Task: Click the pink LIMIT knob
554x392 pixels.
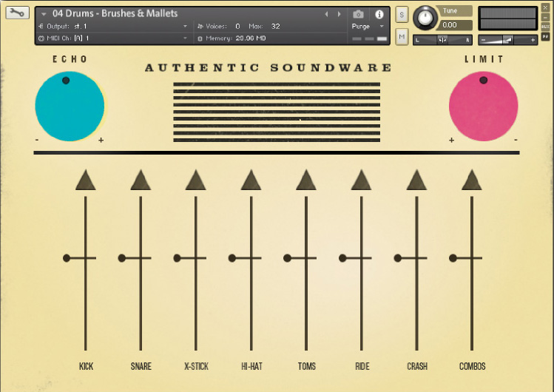Action: (x=483, y=107)
